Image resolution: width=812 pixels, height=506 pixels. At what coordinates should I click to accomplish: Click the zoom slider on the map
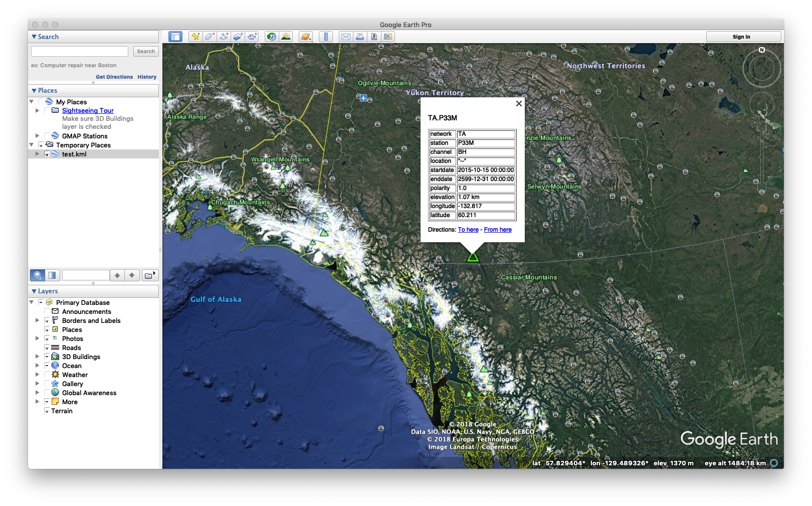tap(762, 158)
